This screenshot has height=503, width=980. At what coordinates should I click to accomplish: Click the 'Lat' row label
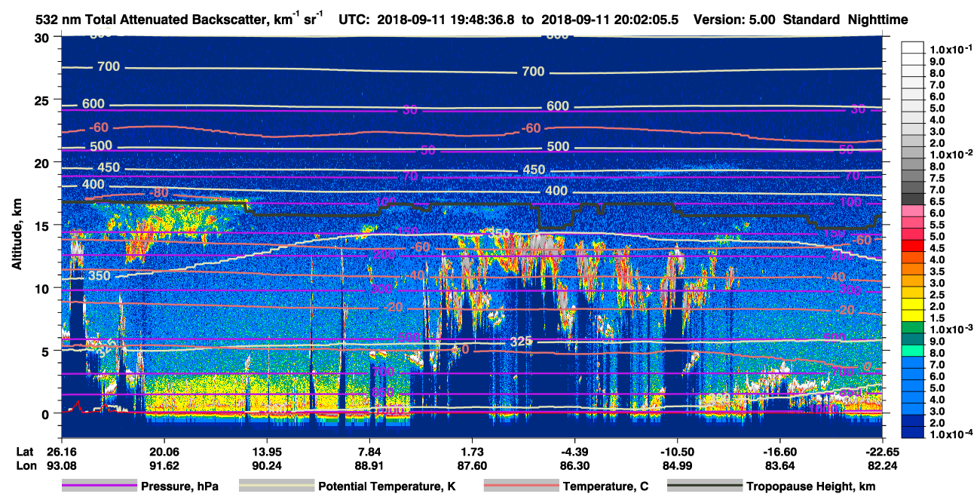pyautogui.click(x=26, y=452)
